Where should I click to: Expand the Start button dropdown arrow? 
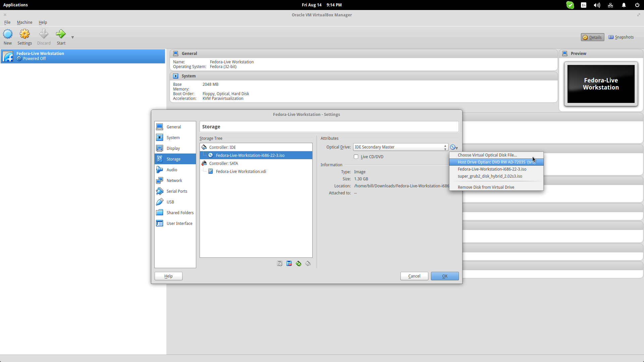(72, 37)
